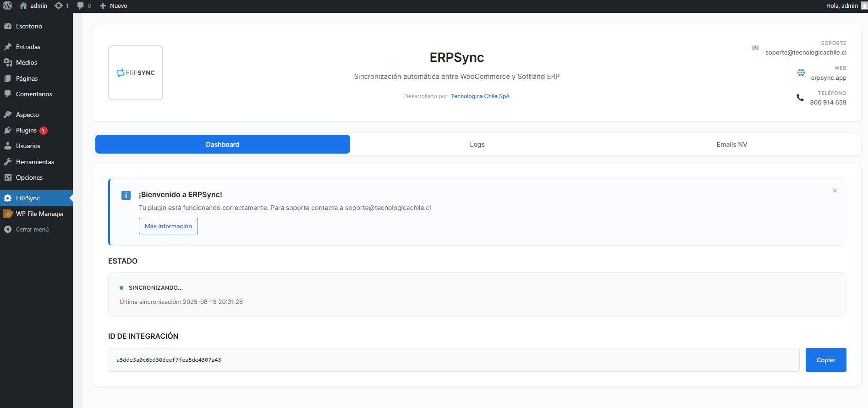Click soporte@tecnologicachile.cl in header
Screen dimensions: 868x408
click(x=806, y=53)
